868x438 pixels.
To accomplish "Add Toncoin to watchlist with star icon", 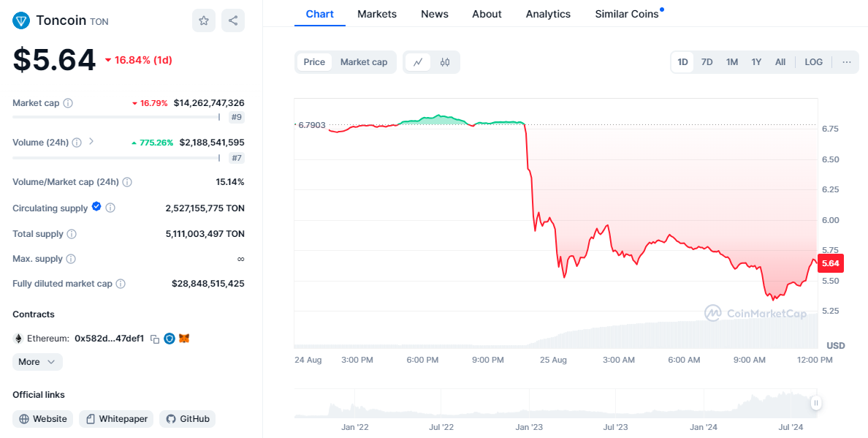I will pyautogui.click(x=204, y=21).
